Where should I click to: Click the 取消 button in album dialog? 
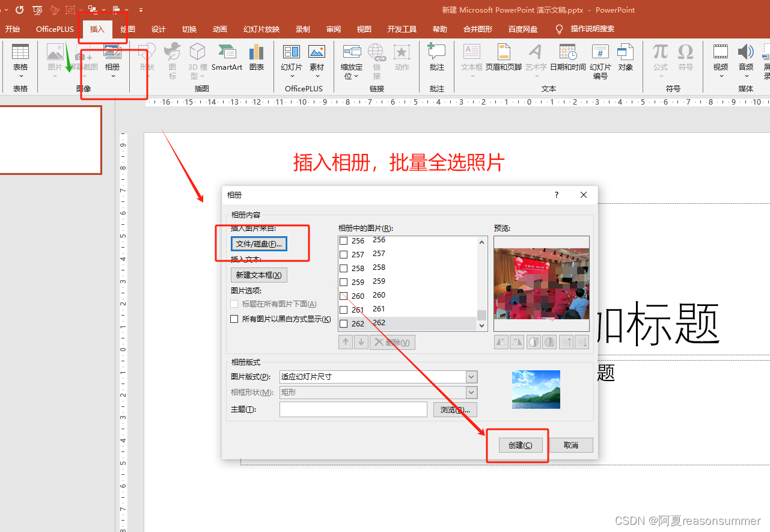(x=571, y=445)
